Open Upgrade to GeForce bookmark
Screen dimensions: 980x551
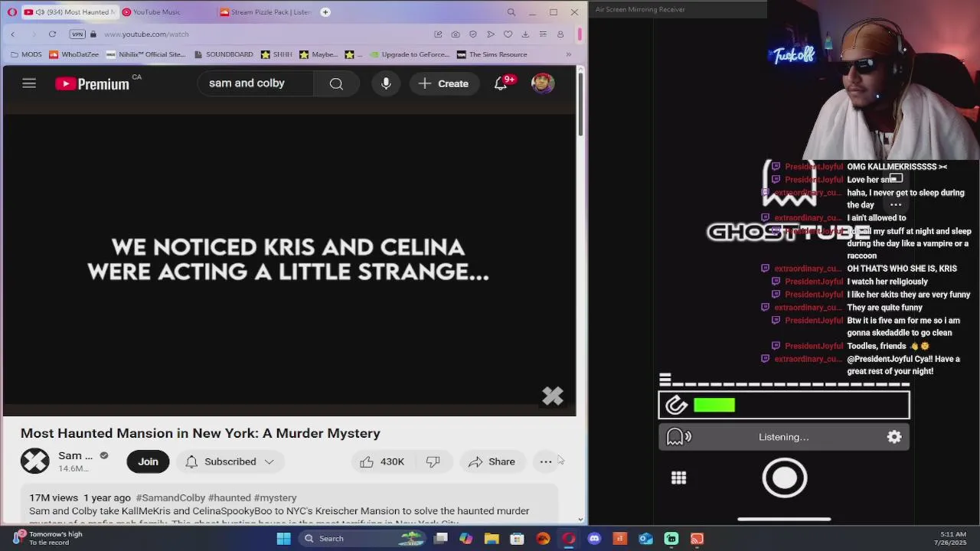point(410,54)
